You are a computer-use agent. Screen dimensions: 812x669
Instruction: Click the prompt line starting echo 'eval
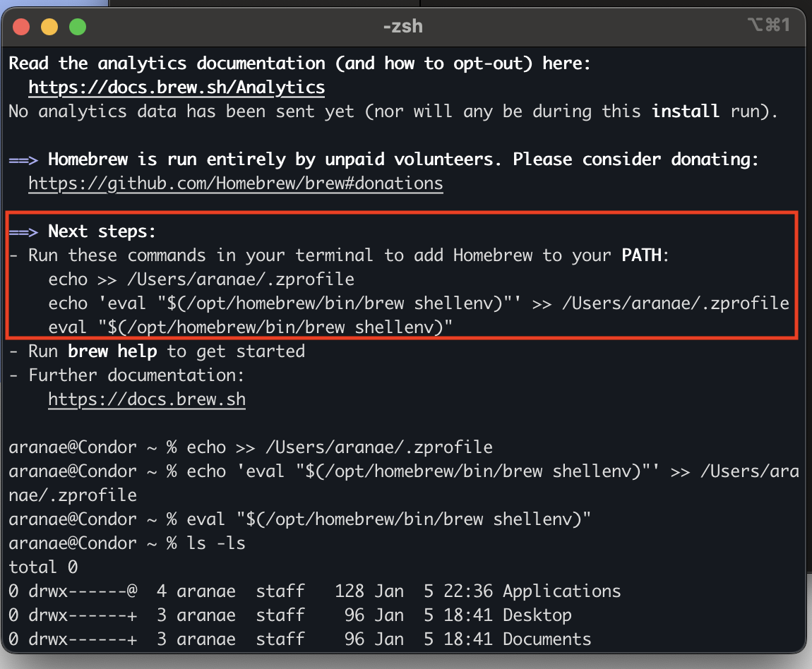[x=404, y=471]
